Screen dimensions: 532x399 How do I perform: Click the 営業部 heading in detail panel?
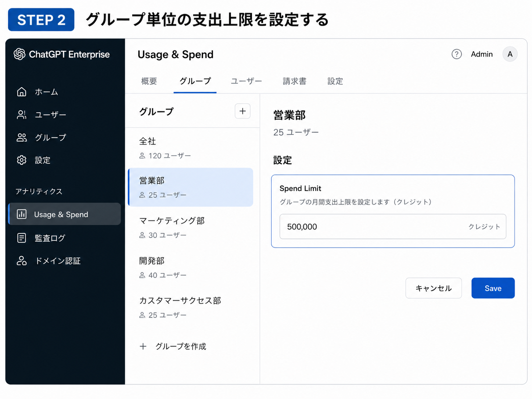290,115
